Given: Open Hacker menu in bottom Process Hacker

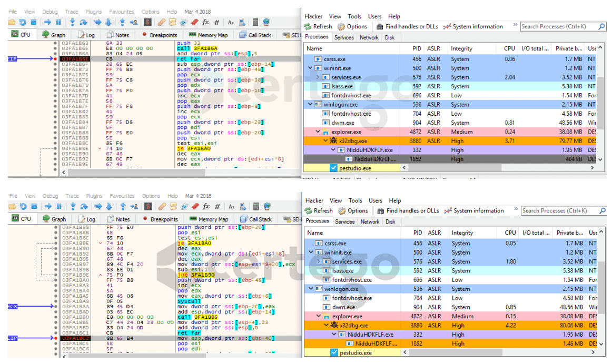Looking at the screenshot, I should (x=314, y=200).
